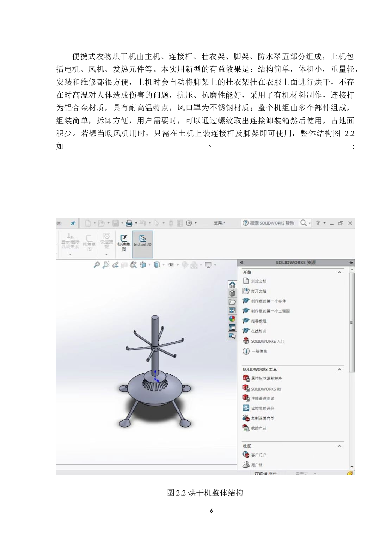Open the SOLIDWORKS Resources home tab
This screenshot has width=392, height=555.
(x=232, y=285)
